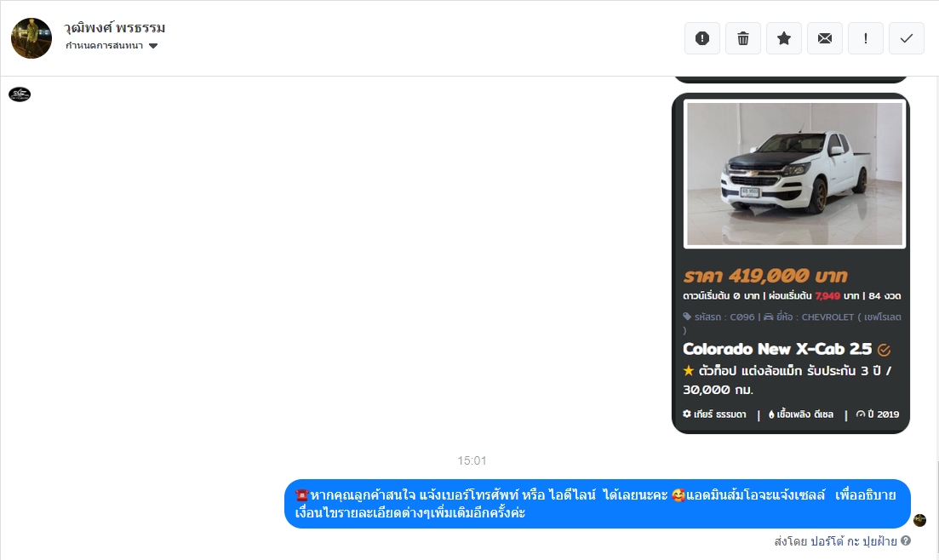This screenshot has width=939, height=560.
Task: Click the verified badge next to X-Cab 2.5
Action: point(884,350)
